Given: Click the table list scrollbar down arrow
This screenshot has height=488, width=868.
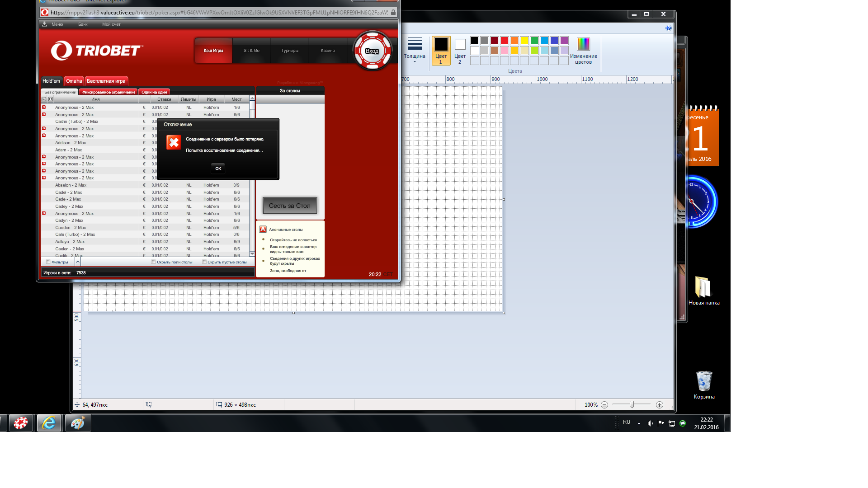Looking at the screenshot, I should coord(252,254).
